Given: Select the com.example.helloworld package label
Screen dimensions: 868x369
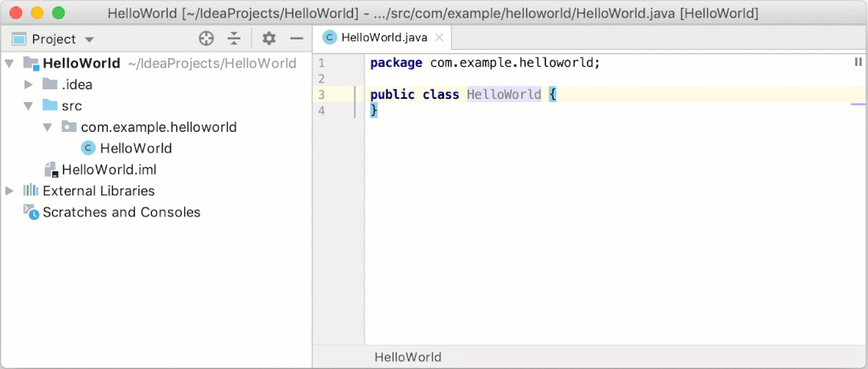Looking at the screenshot, I should point(158,127).
